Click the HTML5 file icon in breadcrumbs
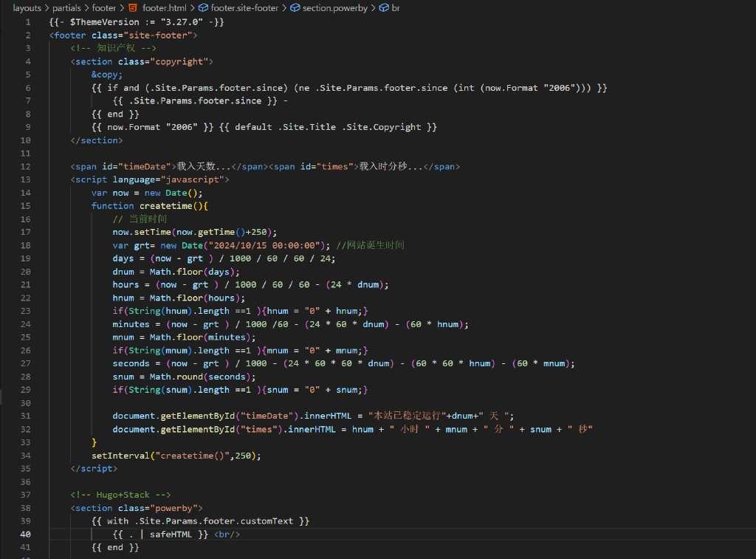This screenshot has width=756, height=559. tap(133, 7)
